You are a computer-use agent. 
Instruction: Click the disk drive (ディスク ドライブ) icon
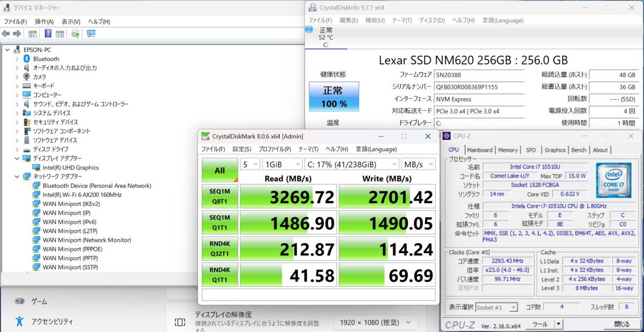coord(26,149)
